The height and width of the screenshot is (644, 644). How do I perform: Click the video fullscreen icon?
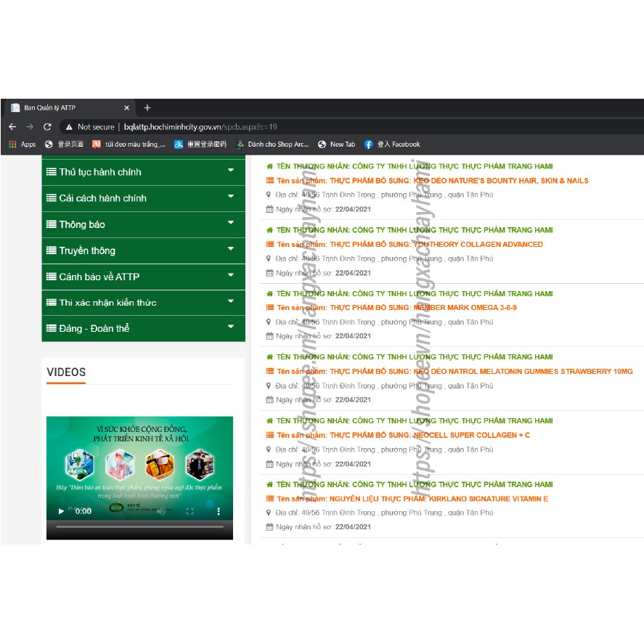190,511
